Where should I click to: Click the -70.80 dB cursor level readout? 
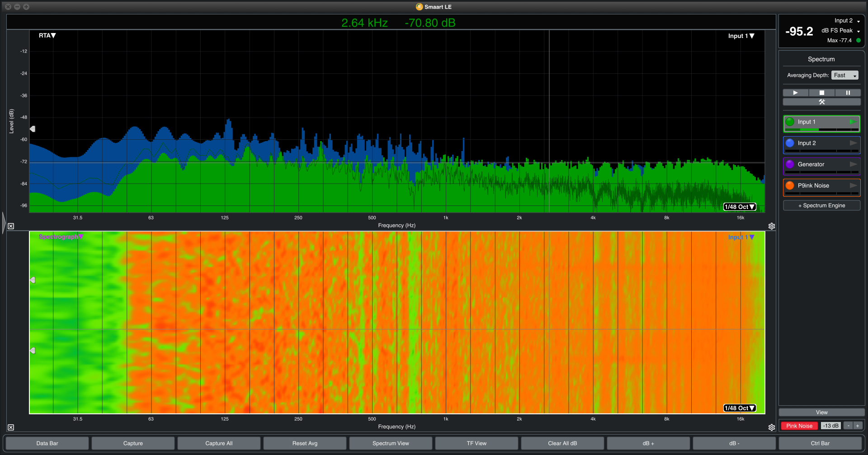[x=430, y=23]
